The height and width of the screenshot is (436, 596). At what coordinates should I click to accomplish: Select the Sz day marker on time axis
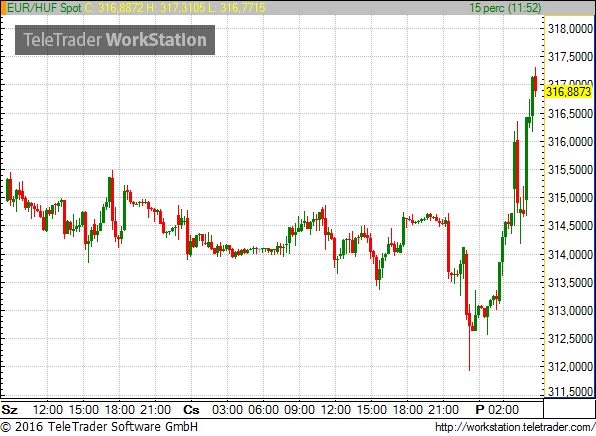point(10,410)
